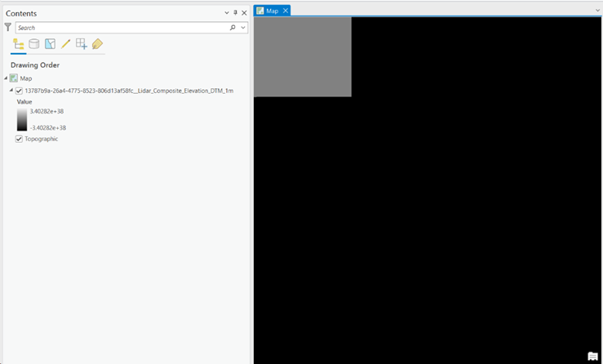Click the catalog icon in map corner
The width and height of the screenshot is (603, 364).
pos(592,356)
